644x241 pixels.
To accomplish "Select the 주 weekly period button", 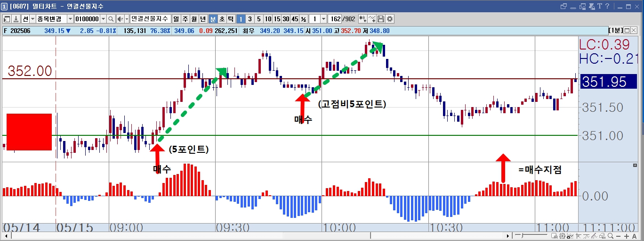I will pos(185,19).
